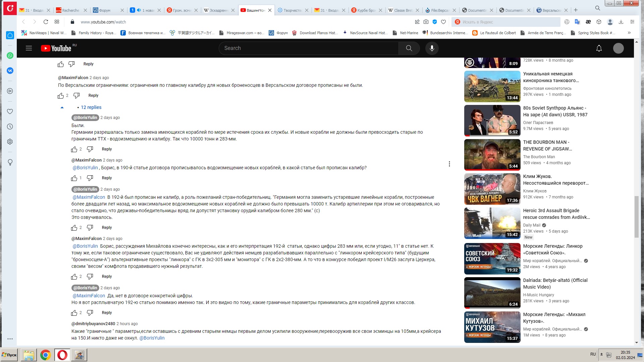Viewport: 644px width, 362px height.
Task: Go to the YouTube home logo
Action: (56, 48)
